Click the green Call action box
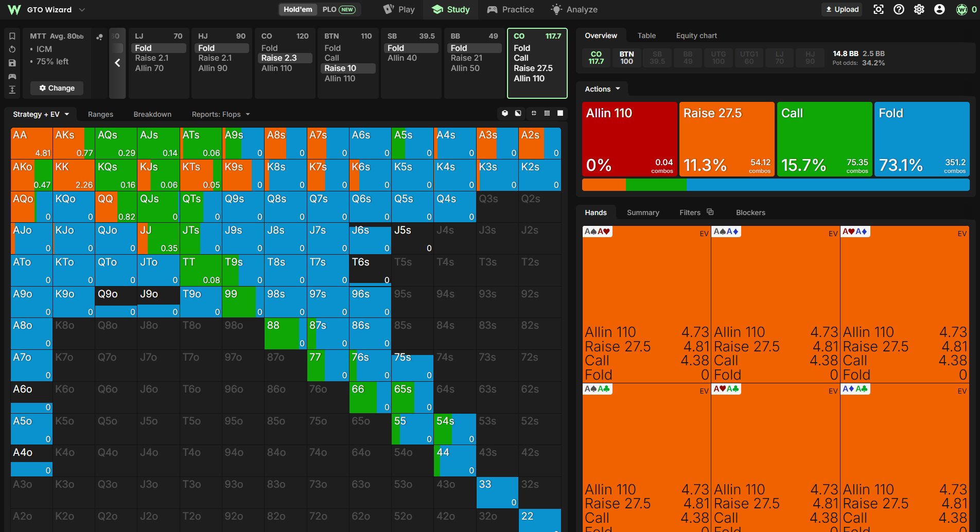The image size is (980, 532). click(x=825, y=139)
